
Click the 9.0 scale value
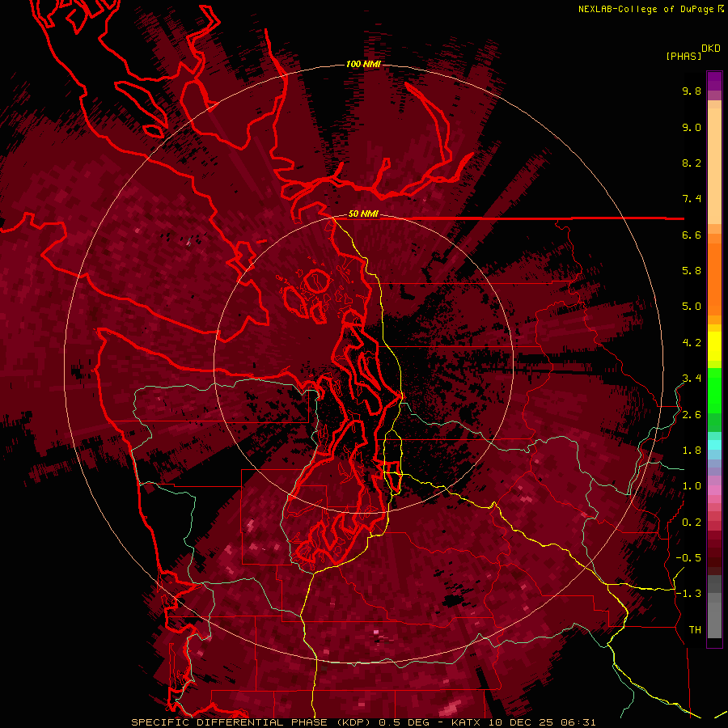692,127
